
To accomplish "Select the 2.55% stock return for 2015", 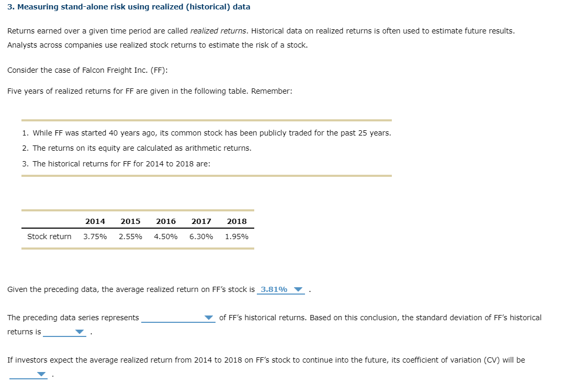I will tap(130, 236).
